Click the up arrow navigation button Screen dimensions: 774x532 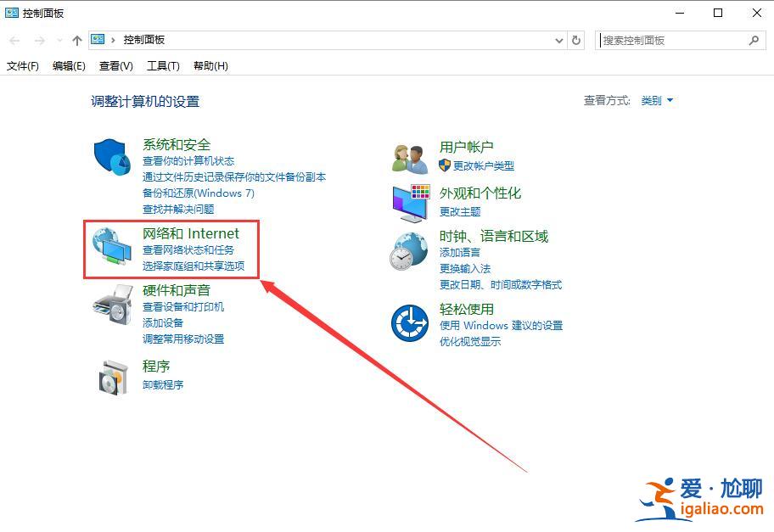coord(76,39)
